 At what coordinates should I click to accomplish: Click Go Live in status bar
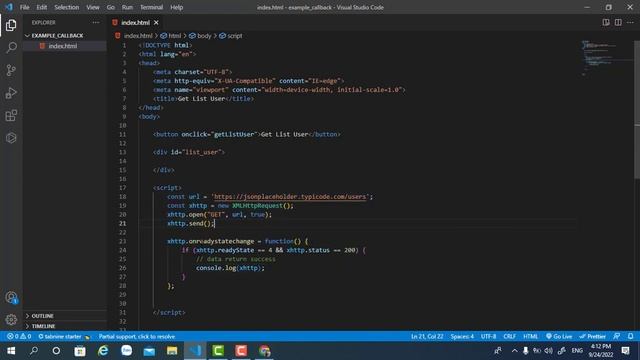(x=559, y=336)
